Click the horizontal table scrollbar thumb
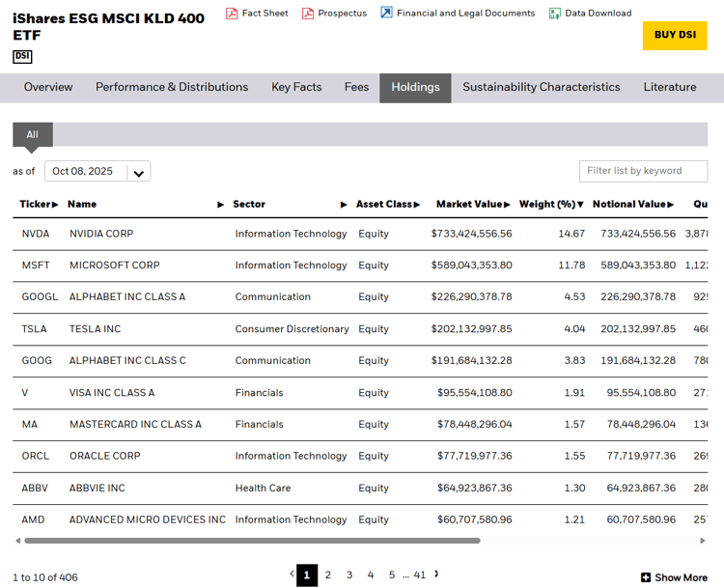This screenshot has width=724, height=588. (x=252, y=541)
